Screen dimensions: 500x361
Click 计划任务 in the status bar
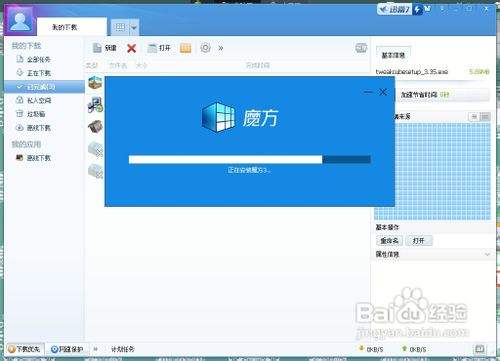point(123,349)
